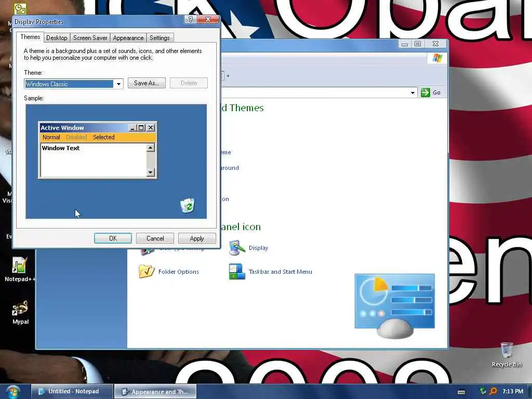This screenshot has height=399, width=532.
Task: Click the sample scrollbar down arrow
Action: tap(150, 172)
